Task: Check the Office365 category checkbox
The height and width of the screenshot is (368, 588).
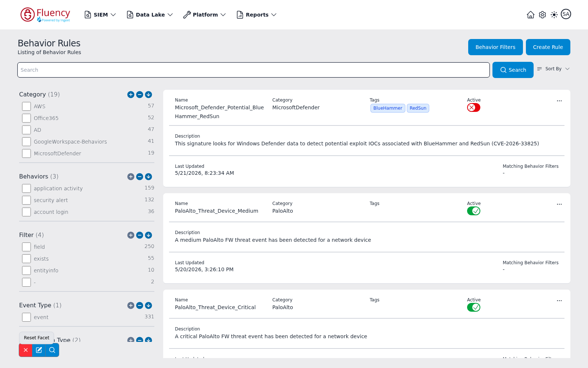Action: tap(26, 118)
